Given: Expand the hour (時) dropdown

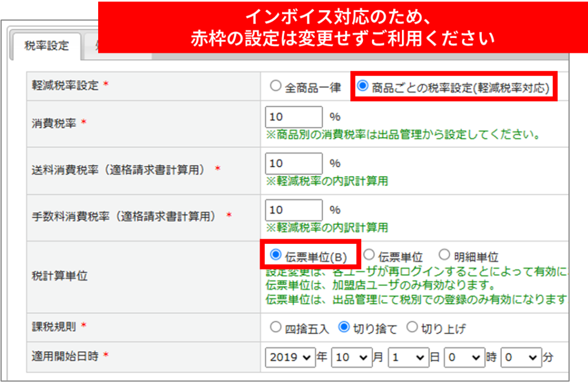Looking at the screenshot, I should [x=465, y=357].
